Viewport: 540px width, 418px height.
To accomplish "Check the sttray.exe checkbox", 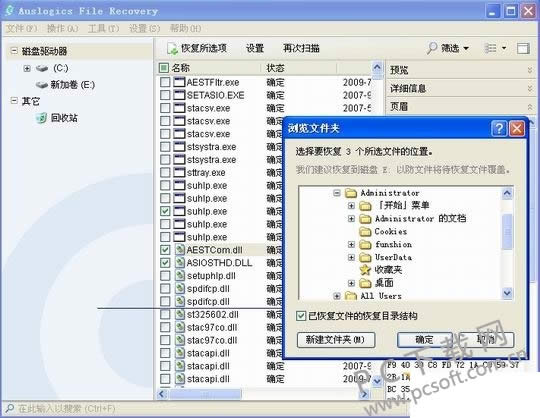I will pos(165,173).
